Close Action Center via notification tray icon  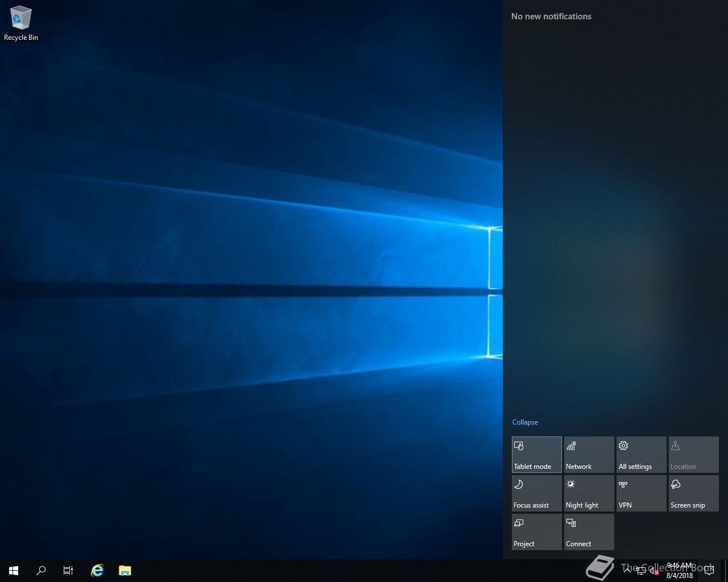[709, 571]
